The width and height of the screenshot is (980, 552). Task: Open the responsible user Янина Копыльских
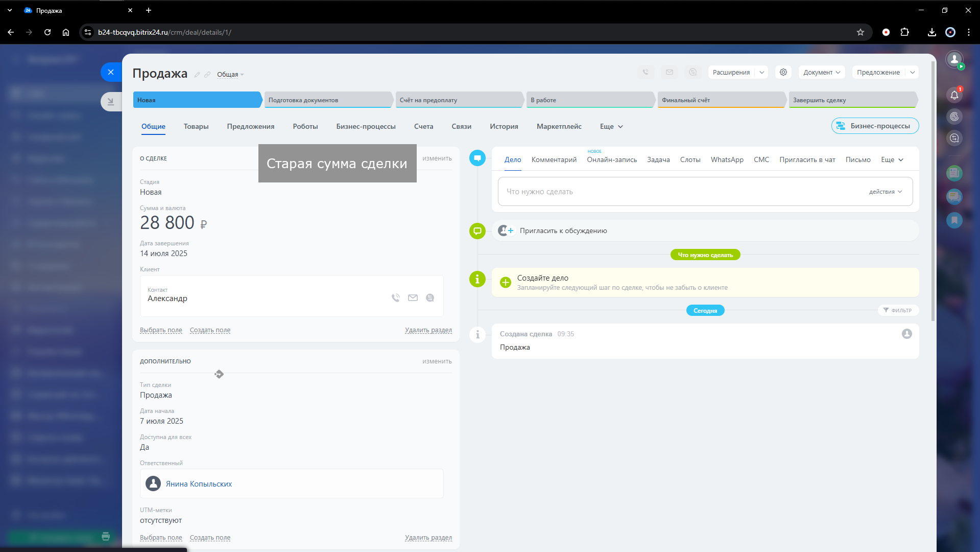point(199,484)
